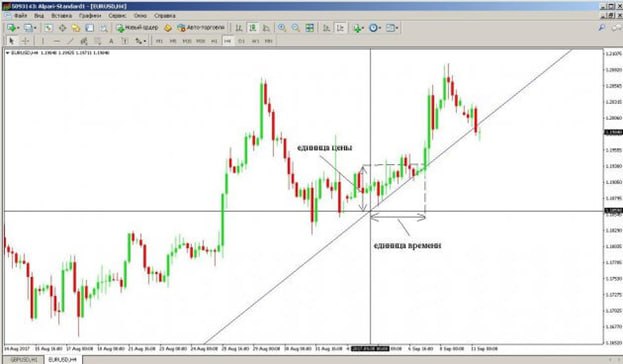Image resolution: width=623 pixels, height=364 pixels.
Task: Toggle the Авто-торговля button
Action: (x=201, y=28)
